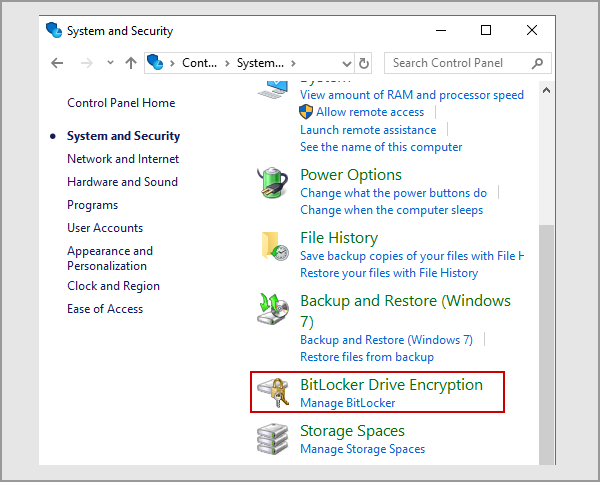Click the shield icon beside Allow remote access
Viewport: 600px width, 482px height.
[306, 112]
